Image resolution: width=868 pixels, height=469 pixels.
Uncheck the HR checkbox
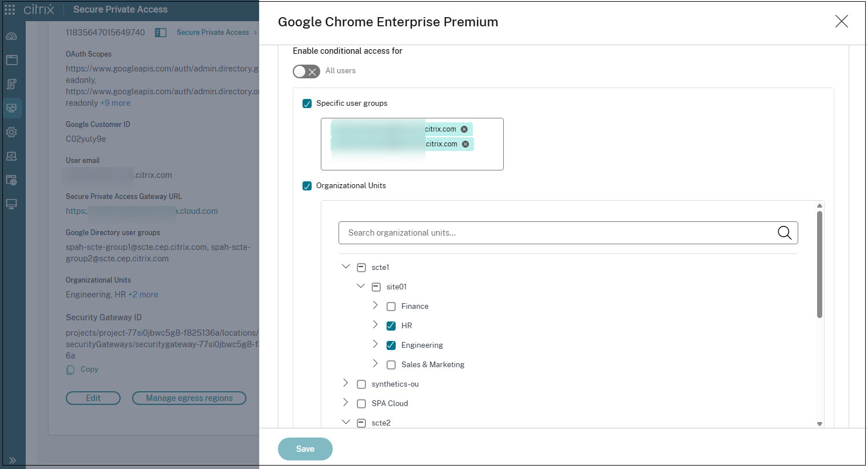point(391,326)
